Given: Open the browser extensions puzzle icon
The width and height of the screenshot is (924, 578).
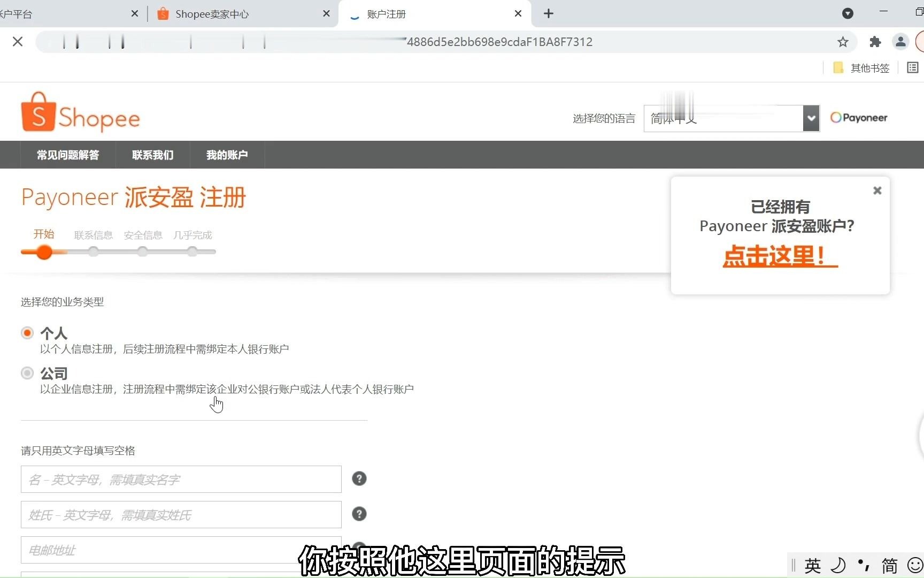Looking at the screenshot, I should tap(875, 42).
